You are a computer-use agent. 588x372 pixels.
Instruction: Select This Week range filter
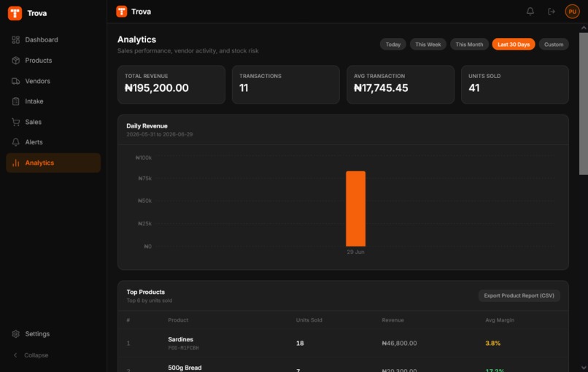click(428, 44)
